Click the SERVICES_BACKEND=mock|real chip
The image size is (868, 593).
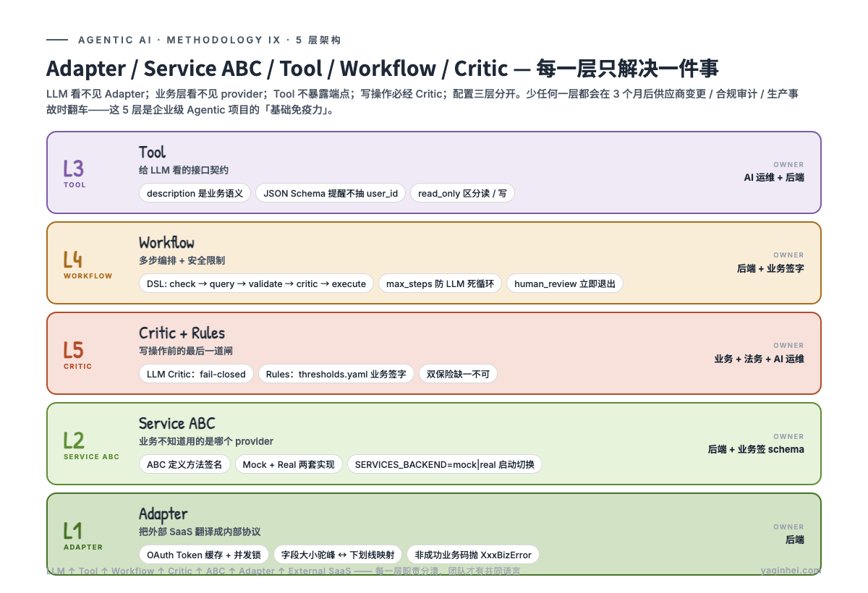tap(444, 464)
